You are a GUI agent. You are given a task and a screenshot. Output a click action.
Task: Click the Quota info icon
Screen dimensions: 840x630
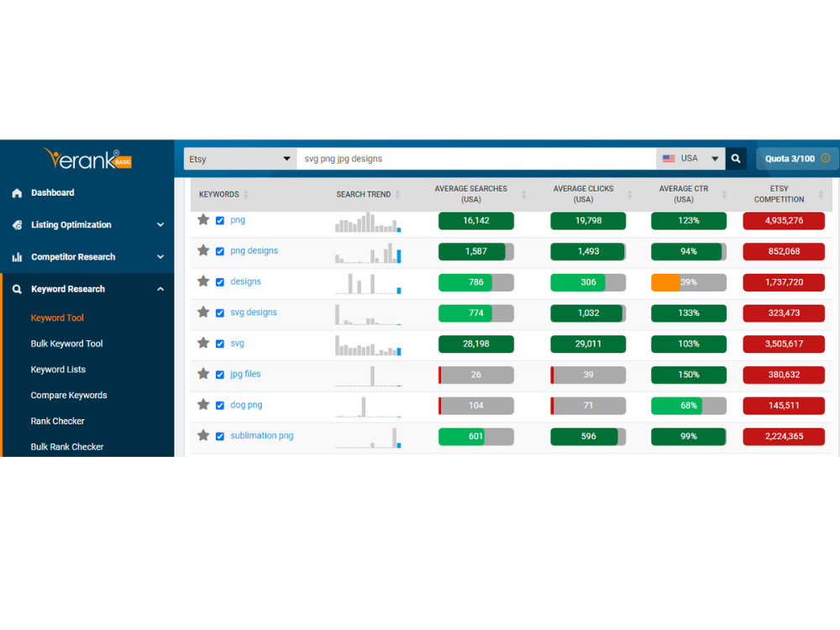coord(826,158)
